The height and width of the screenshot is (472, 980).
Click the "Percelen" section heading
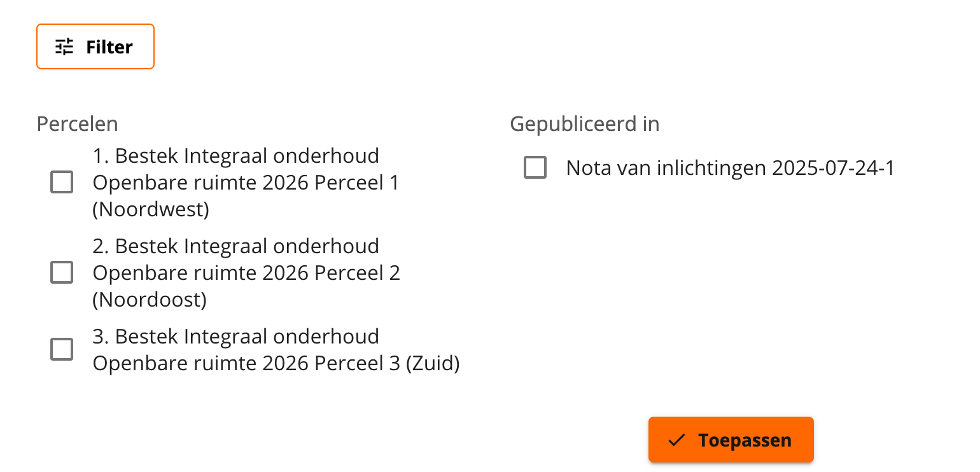click(x=77, y=124)
